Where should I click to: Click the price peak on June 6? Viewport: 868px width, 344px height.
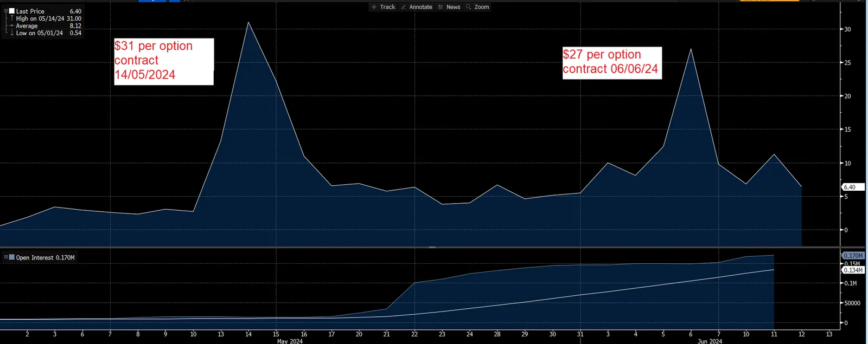point(691,49)
